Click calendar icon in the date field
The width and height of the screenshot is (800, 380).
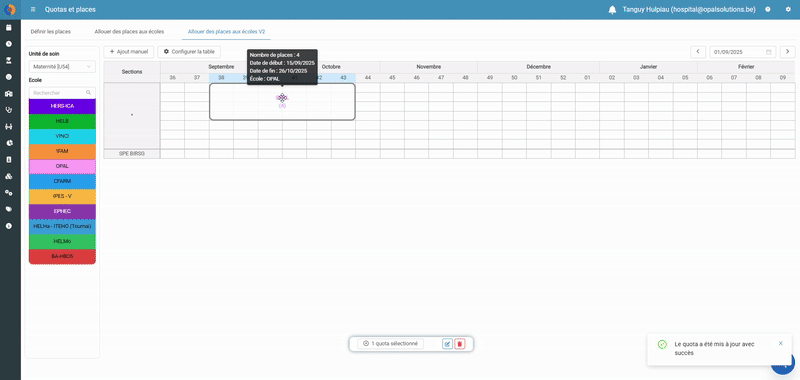[768, 52]
